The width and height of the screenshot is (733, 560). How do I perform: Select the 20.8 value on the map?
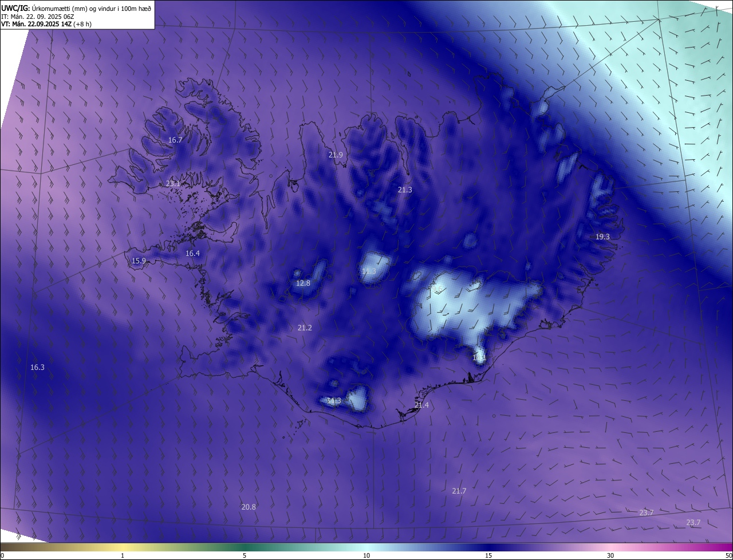click(249, 507)
